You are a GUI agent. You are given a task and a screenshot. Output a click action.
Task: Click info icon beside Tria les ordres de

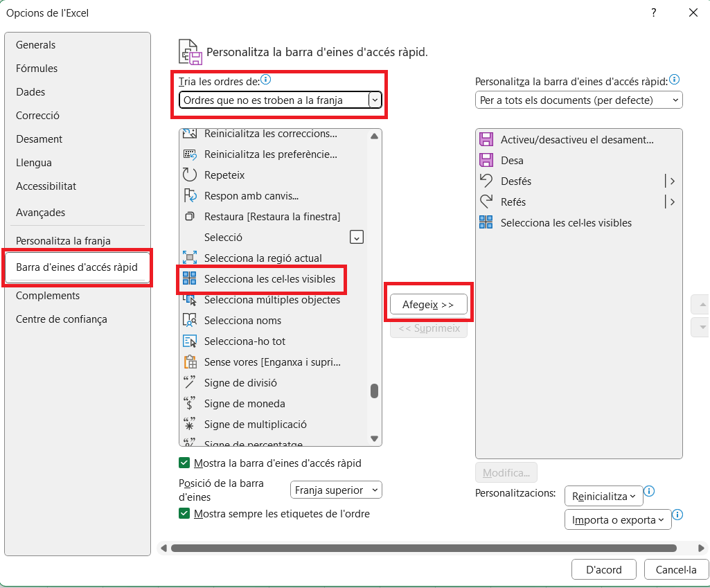tap(266, 80)
